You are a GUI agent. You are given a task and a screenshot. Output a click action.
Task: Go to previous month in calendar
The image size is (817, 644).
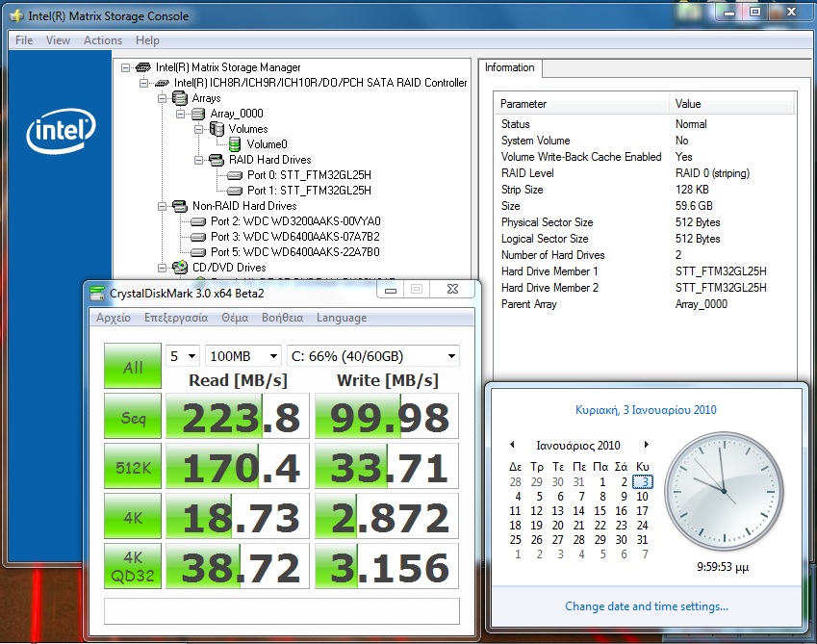(512, 445)
